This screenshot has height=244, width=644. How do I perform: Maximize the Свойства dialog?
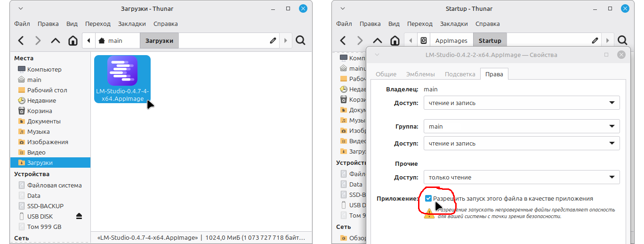tap(606, 55)
